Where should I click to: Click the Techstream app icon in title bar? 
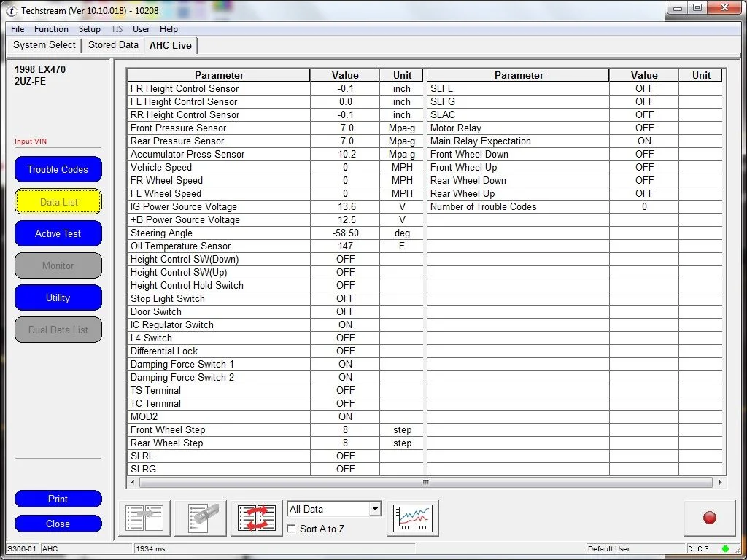click(x=12, y=10)
